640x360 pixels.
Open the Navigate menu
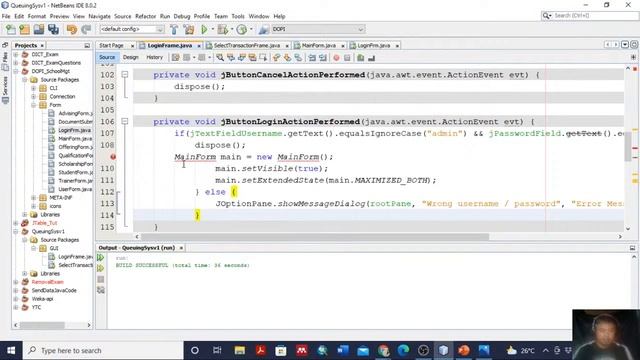100,16
